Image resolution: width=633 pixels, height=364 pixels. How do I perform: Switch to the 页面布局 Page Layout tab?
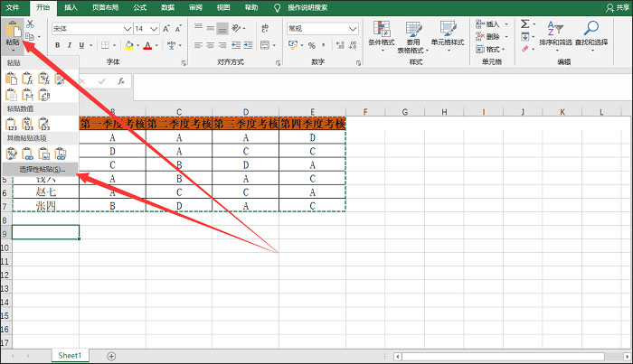point(106,7)
